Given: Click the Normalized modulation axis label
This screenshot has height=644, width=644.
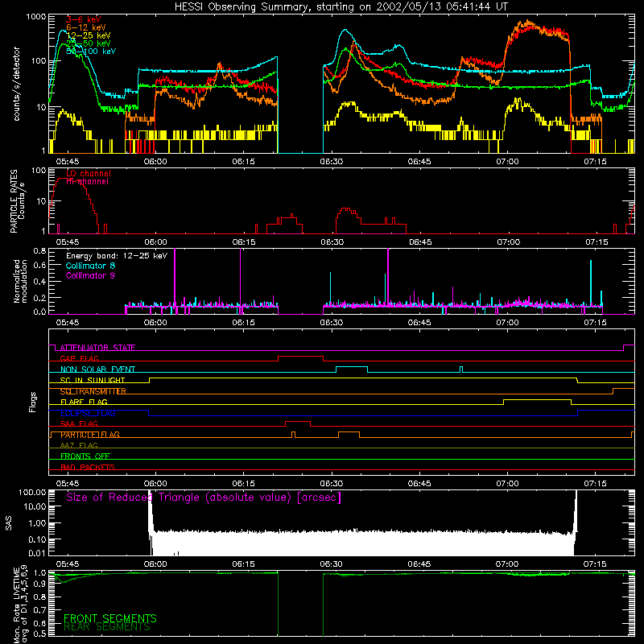Looking at the screenshot, I should pos(20,281).
